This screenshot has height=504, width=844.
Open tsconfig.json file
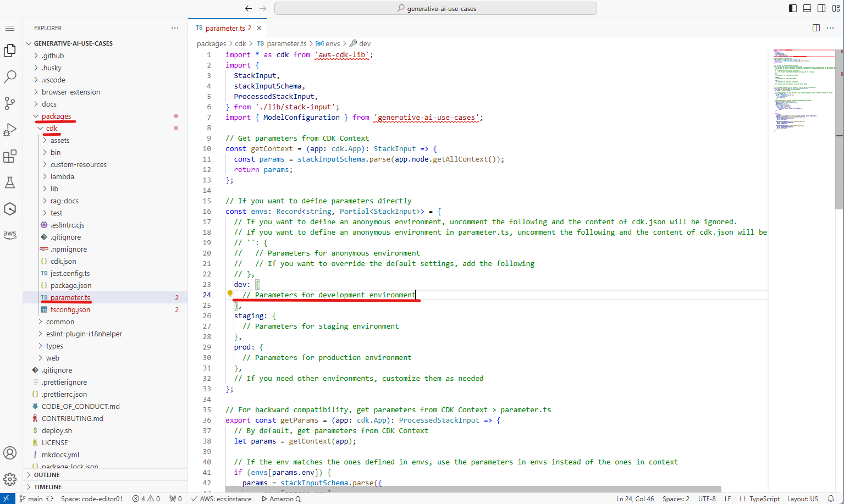pyautogui.click(x=106, y=309)
